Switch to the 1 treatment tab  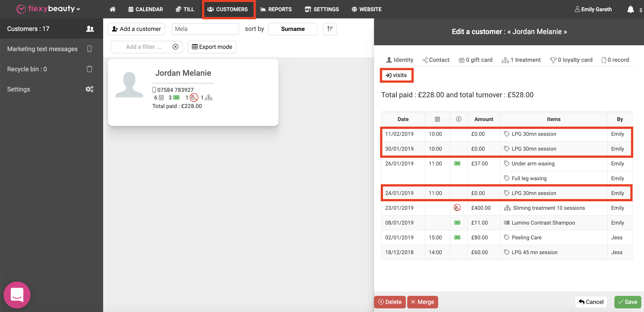click(521, 60)
